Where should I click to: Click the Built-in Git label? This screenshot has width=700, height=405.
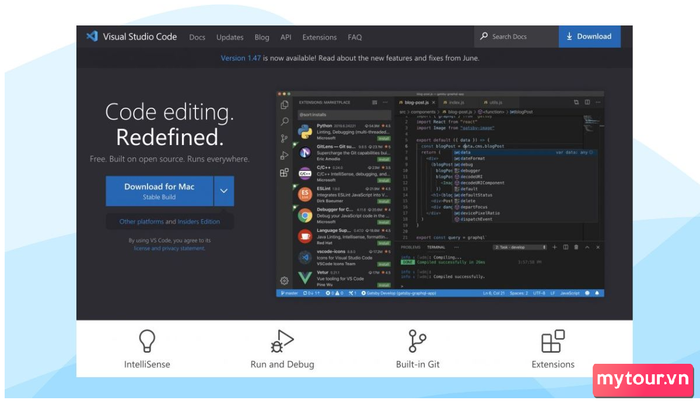(417, 364)
